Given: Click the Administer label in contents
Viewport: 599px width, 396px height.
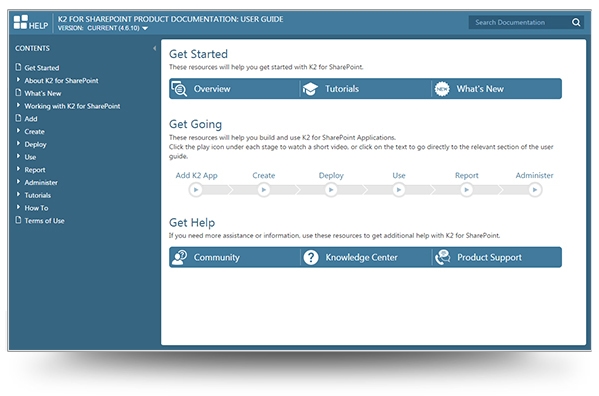Looking at the screenshot, I should (41, 183).
